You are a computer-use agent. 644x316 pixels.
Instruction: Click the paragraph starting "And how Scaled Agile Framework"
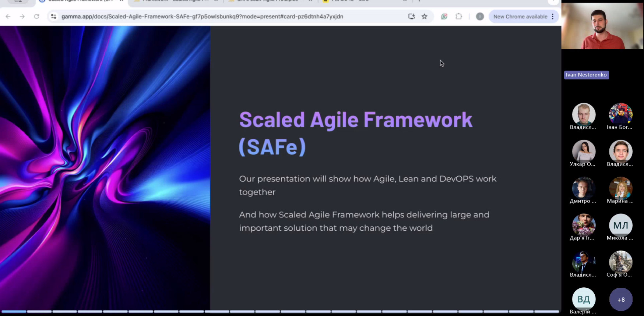point(364,221)
